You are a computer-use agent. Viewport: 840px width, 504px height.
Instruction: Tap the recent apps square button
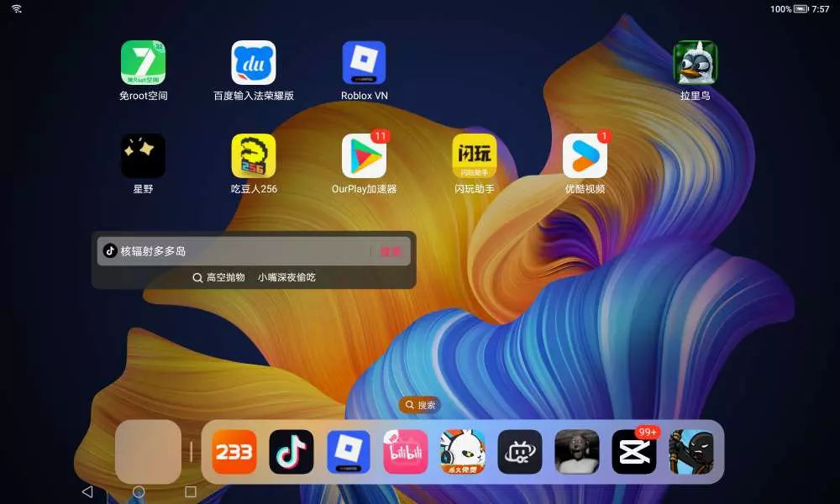190,491
